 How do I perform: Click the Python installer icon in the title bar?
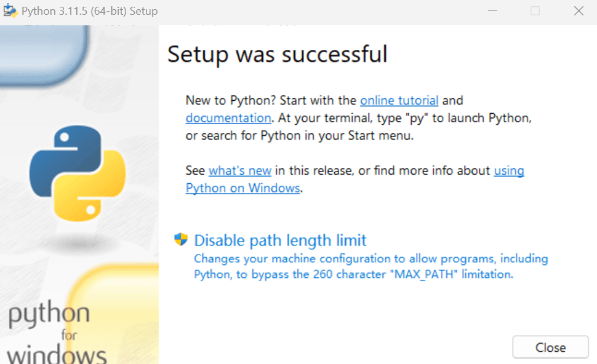click(x=11, y=10)
